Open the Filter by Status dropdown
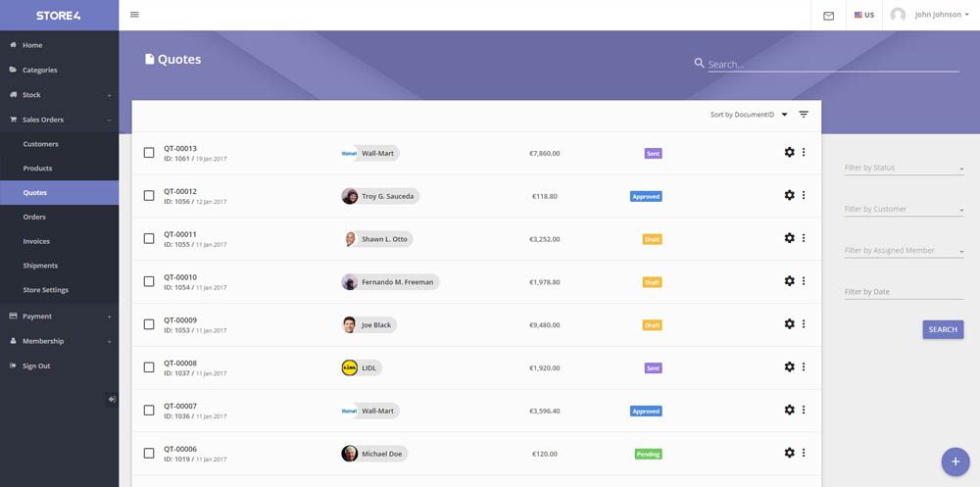 coord(904,168)
